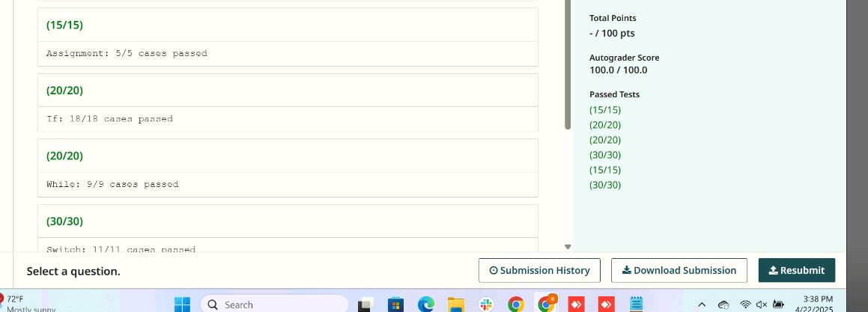Click the Resubmit button
868x312 pixels.
[x=797, y=270]
